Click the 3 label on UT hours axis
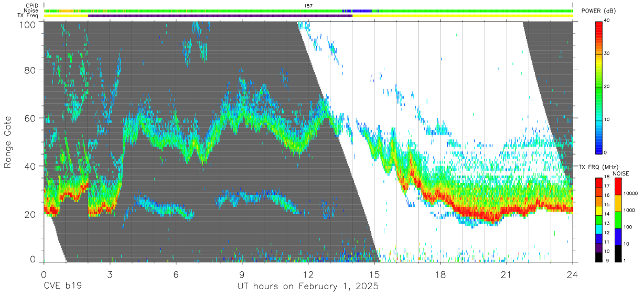The width and height of the screenshot is (644, 297). click(x=110, y=274)
